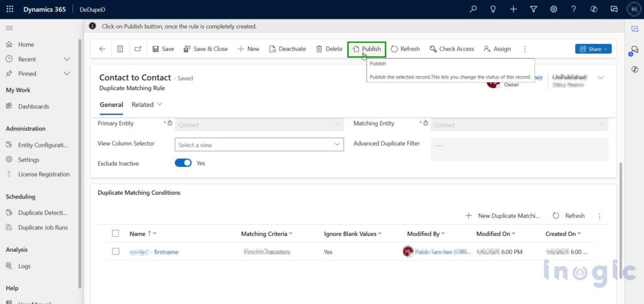Image resolution: width=644 pixels, height=304 pixels.
Task: Click the plus quick create icon
Action: [x=513, y=9]
